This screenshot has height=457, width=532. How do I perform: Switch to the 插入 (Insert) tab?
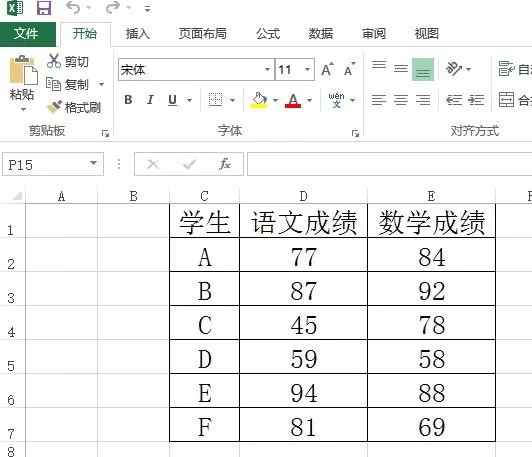(138, 34)
